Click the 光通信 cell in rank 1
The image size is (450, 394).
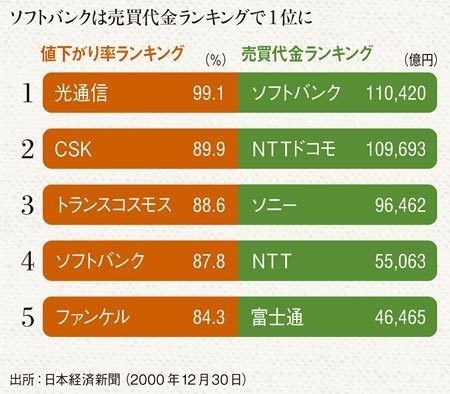[x=81, y=93]
